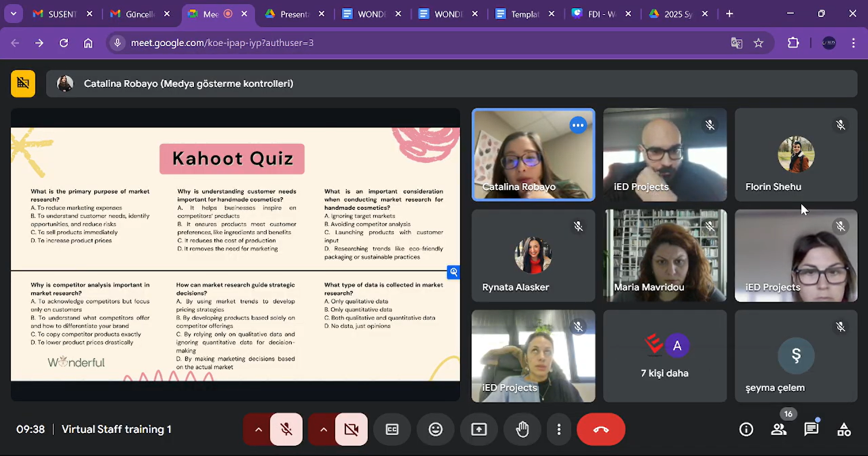Turn on the camera button
This screenshot has height=456, width=868.
351,429
